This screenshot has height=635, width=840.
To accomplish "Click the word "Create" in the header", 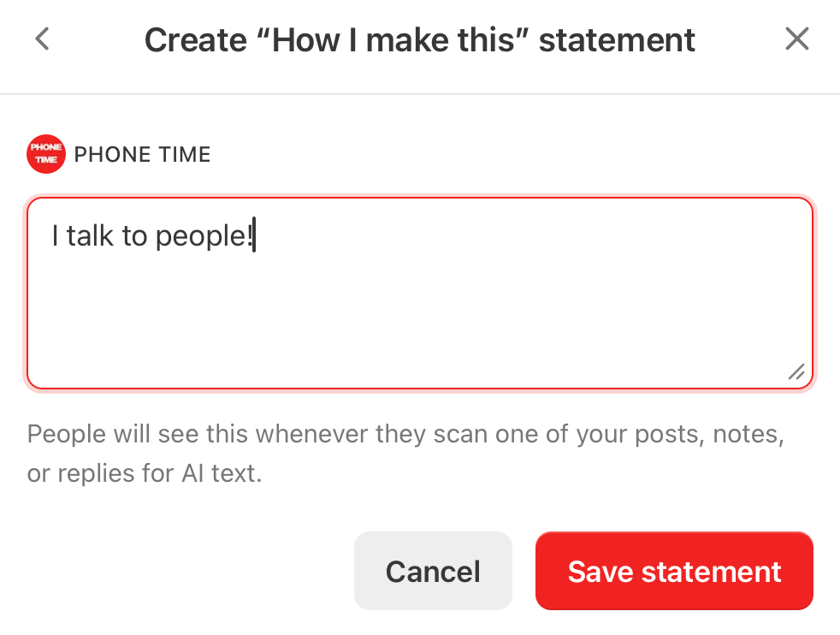I will 196,40.
